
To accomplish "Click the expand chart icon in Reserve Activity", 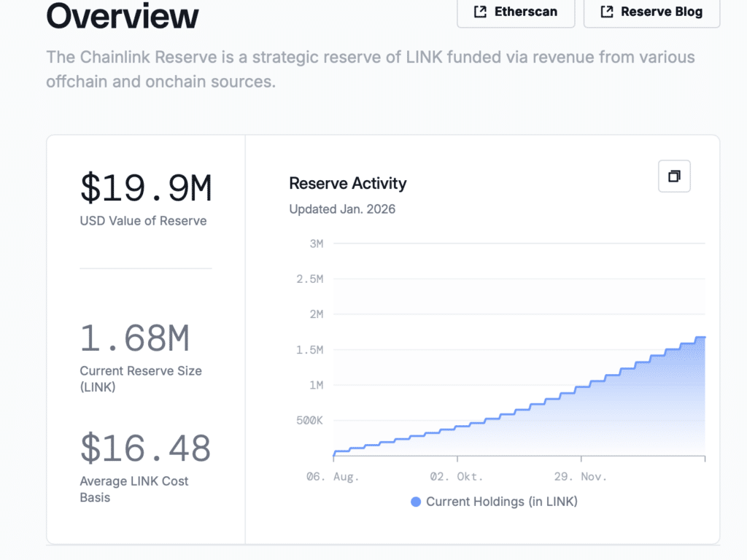I will [x=674, y=176].
